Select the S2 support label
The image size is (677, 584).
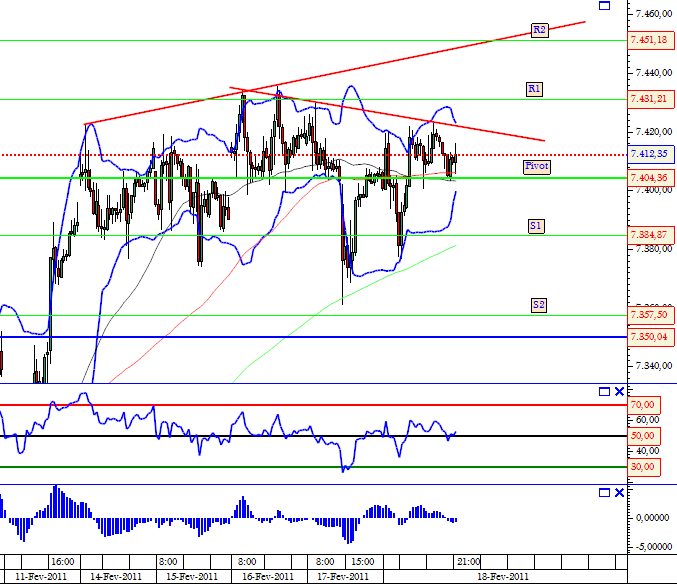tap(538, 305)
